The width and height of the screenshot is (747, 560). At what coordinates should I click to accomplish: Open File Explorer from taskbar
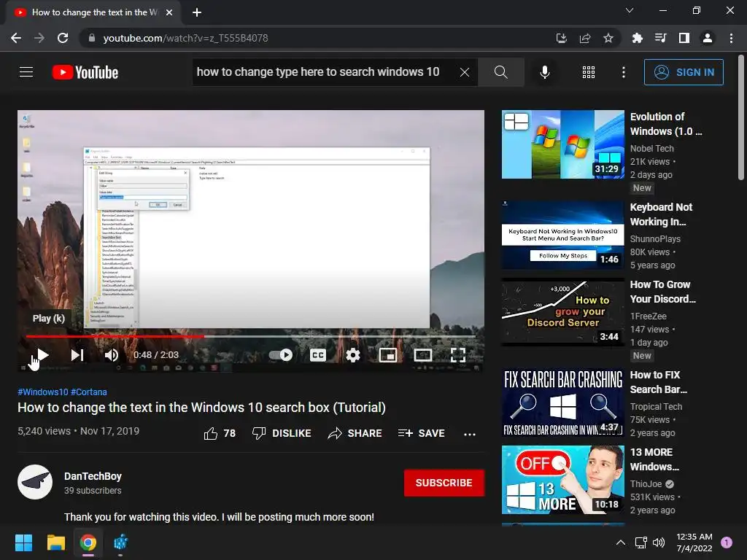(x=55, y=542)
